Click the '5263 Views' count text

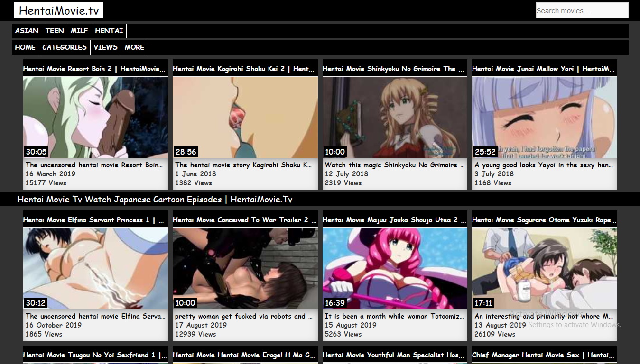(343, 334)
